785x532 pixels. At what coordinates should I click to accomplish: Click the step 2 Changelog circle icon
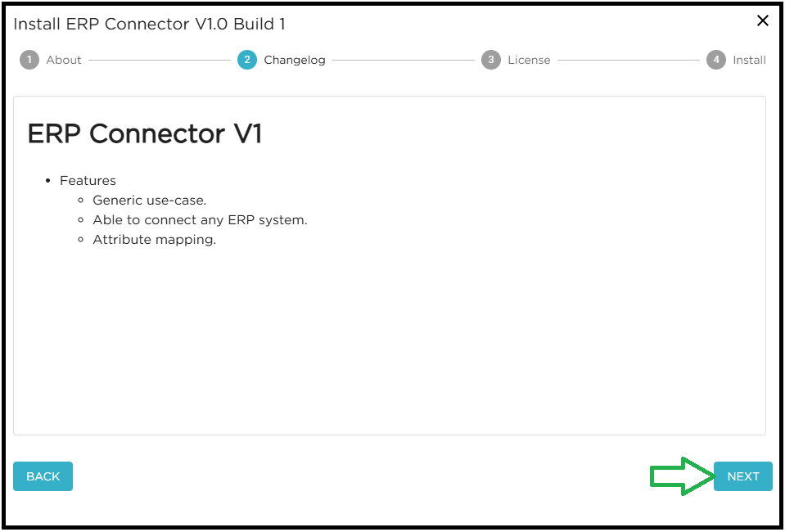(x=246, y=60)
